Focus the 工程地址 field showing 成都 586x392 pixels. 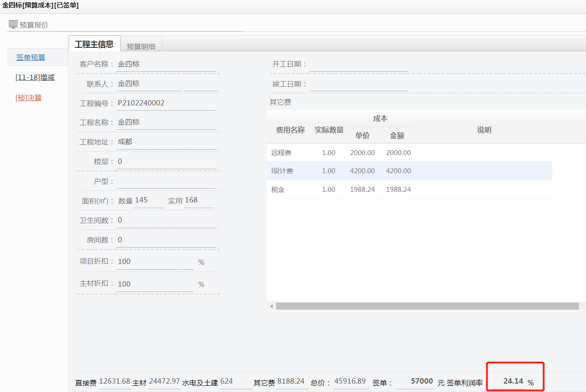(166, 142)
